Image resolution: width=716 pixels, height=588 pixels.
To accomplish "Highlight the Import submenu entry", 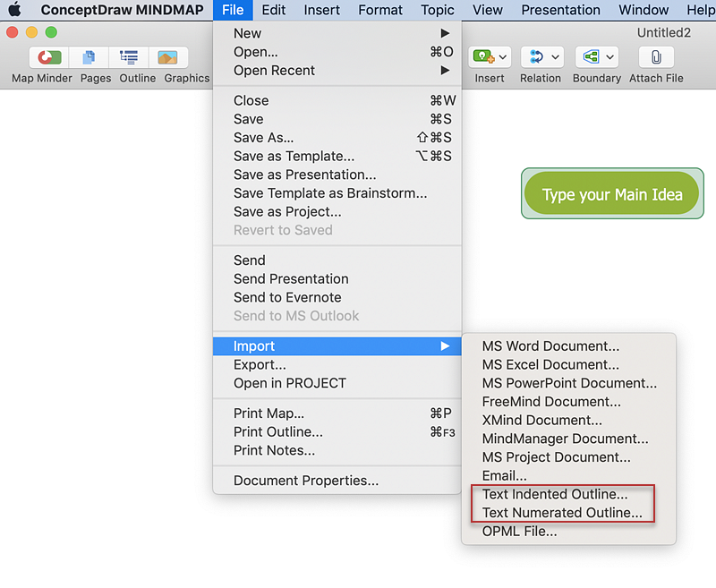I will pos(337,346).
